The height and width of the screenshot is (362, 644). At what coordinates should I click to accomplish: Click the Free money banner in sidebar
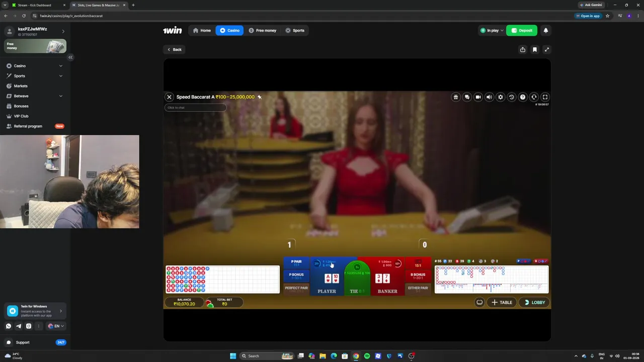(x=35, y=46)
